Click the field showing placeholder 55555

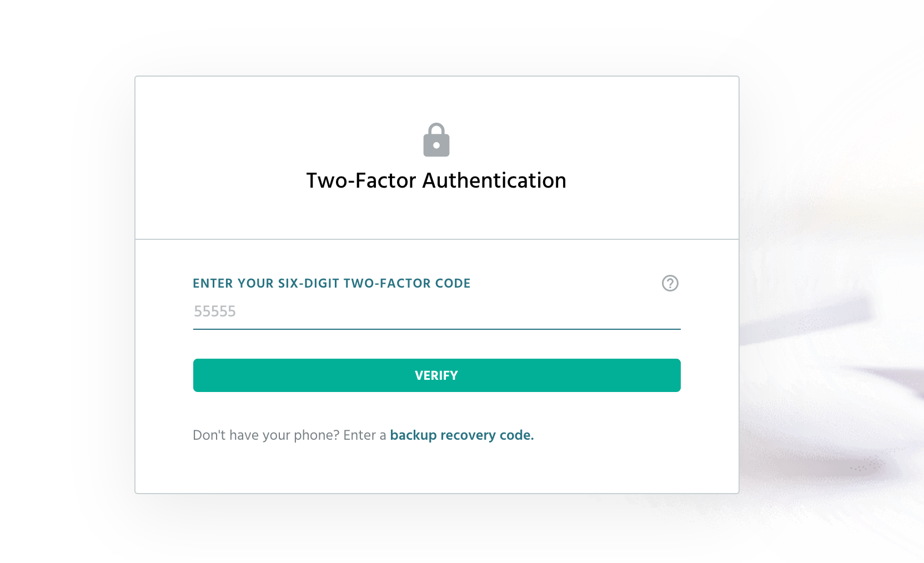[x=437, y=312]
